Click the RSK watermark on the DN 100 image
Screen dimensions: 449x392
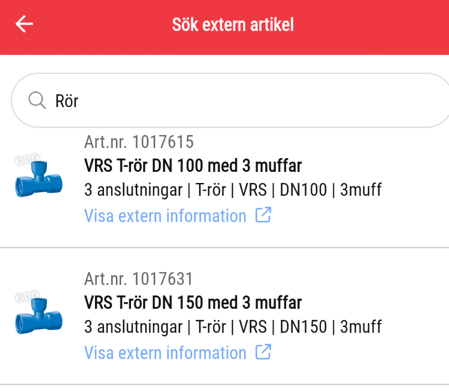[27, 160]
